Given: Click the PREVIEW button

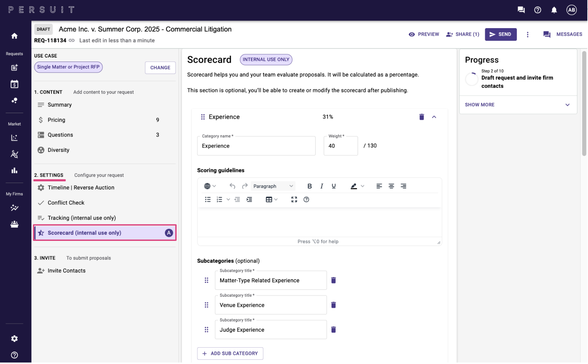Looking at the screenshot, I should point(424,34).
